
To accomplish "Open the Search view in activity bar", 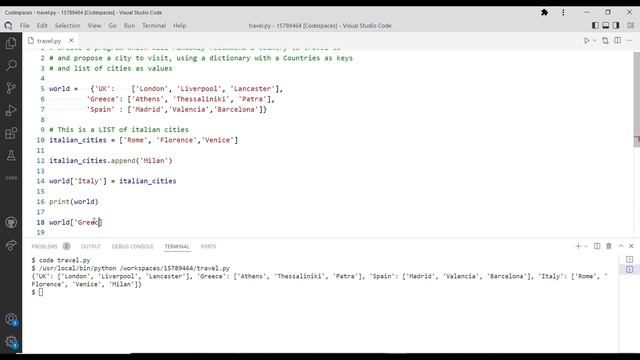I will coord(11,65).
